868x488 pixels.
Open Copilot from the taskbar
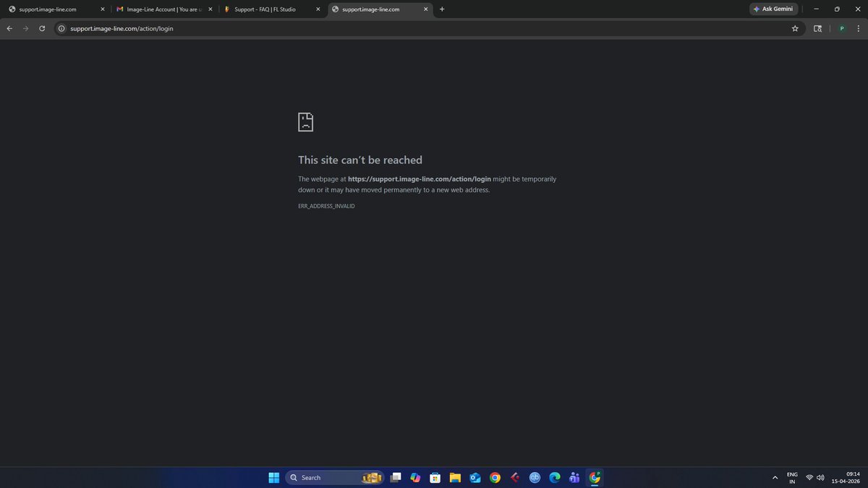(x=415, y=477)
